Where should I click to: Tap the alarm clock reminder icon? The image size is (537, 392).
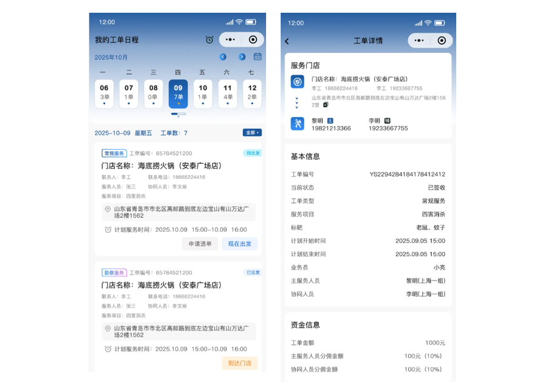pyautogui.click(x=209, y=40)
